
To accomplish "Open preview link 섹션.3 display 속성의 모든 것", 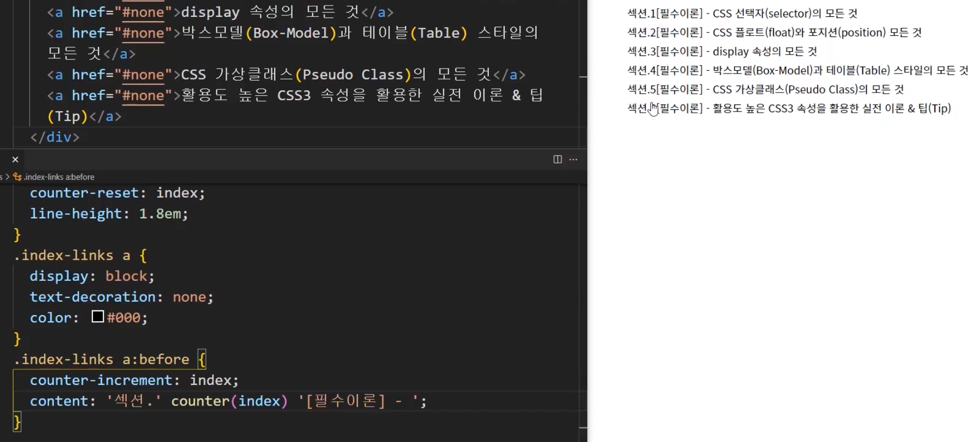I will click(722, 52).
